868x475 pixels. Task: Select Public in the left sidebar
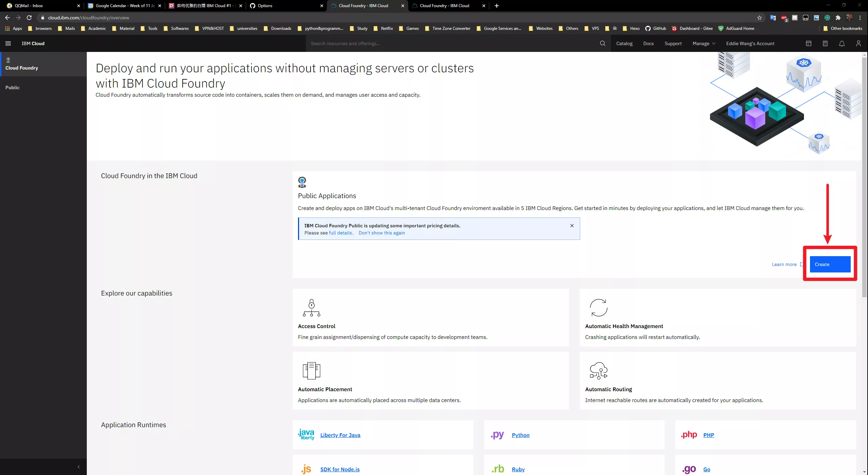[13, 88]
